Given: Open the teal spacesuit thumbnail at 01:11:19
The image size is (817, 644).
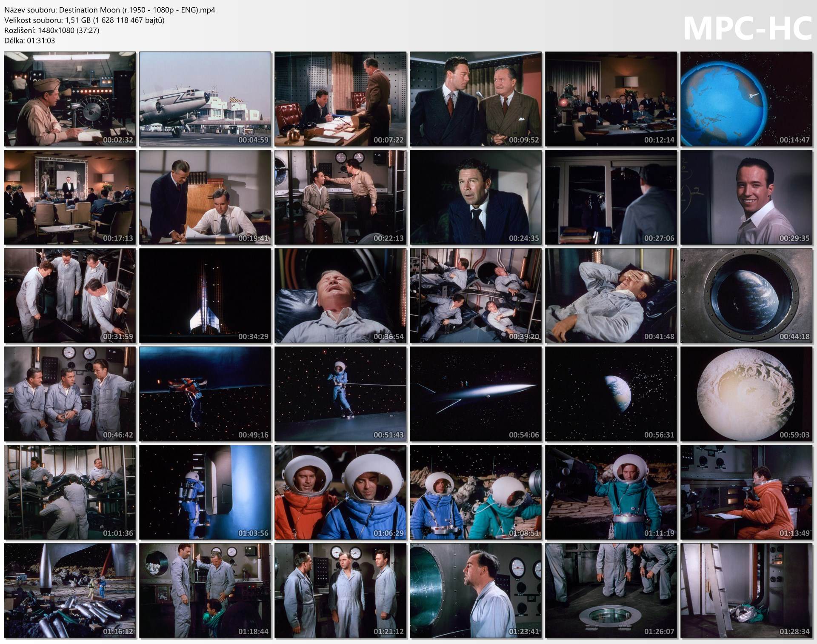Looking at the screenshot, I should (x=611, y=492).
